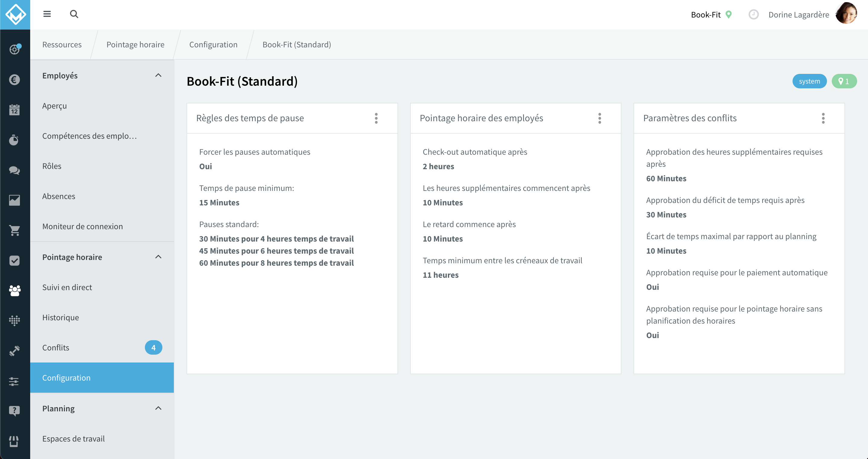The image size is (868, 459).
Task: Click the blue system badge
Action: [809, 81]
